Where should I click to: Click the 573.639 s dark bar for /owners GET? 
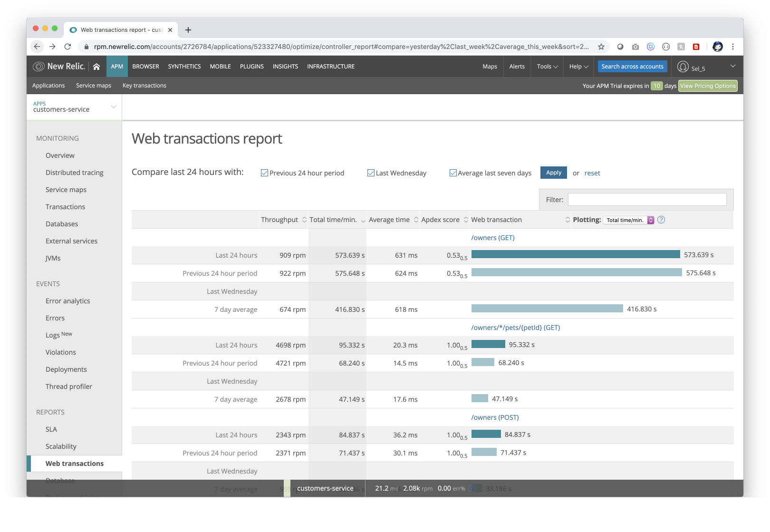click(576, 254)
